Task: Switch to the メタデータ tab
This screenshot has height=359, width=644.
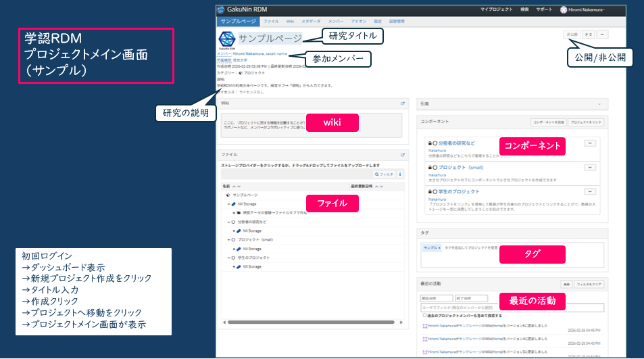Action: pyautogui.click(x=312, y=22)
